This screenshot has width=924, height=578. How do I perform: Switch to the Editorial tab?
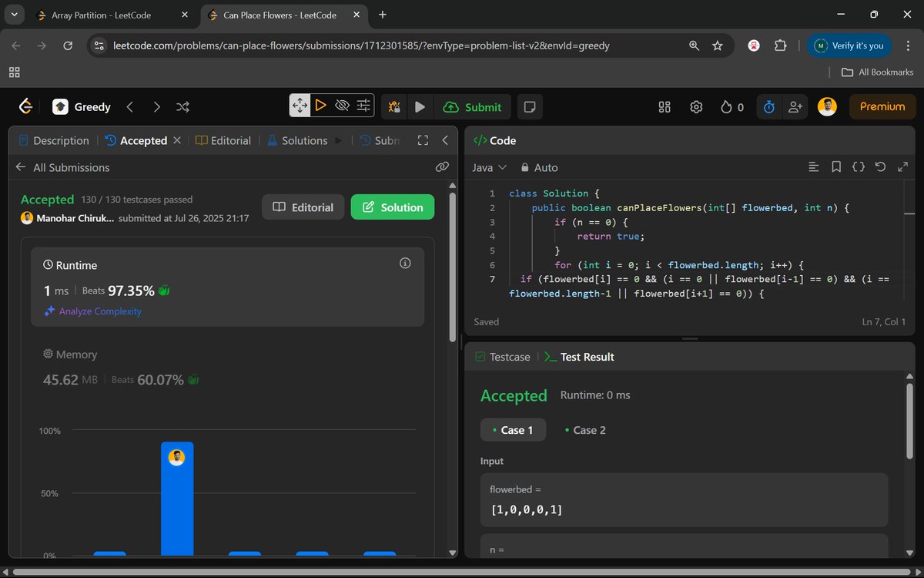[223, 140]
